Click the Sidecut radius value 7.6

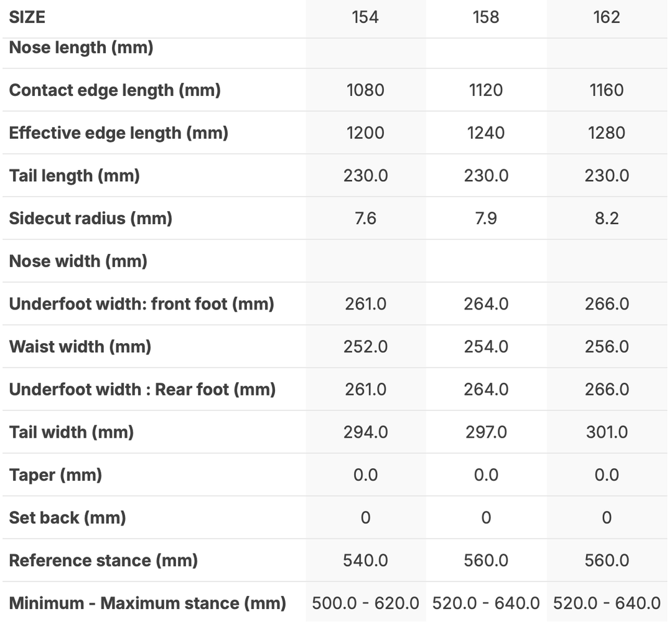tap(365, 219)
